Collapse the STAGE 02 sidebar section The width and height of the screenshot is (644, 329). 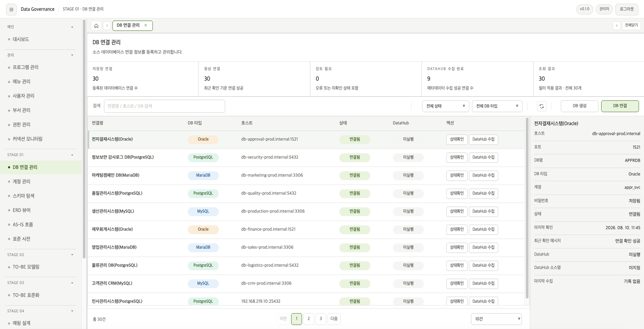tap(72, 255)
